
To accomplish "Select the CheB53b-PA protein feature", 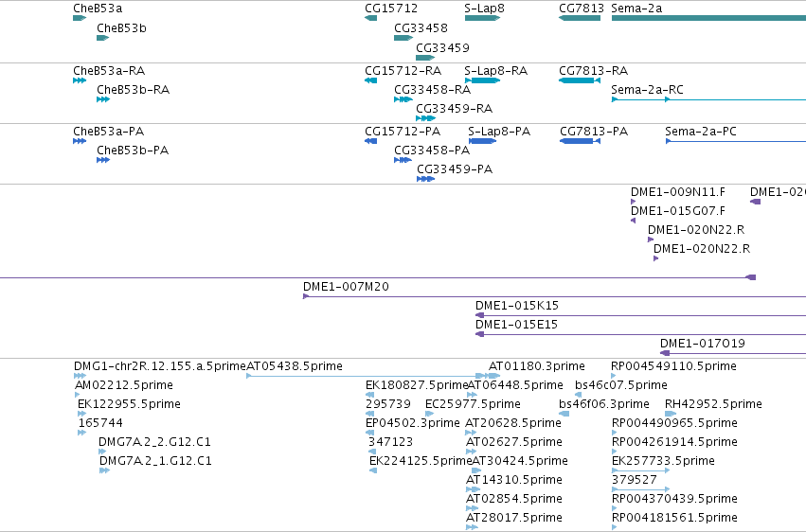I will (103, 160).
